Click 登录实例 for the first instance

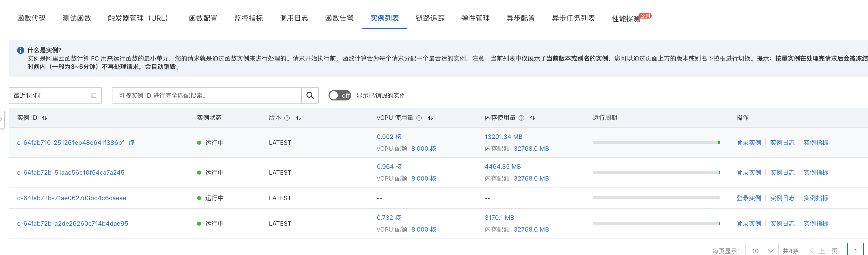[x=748, y=143]
